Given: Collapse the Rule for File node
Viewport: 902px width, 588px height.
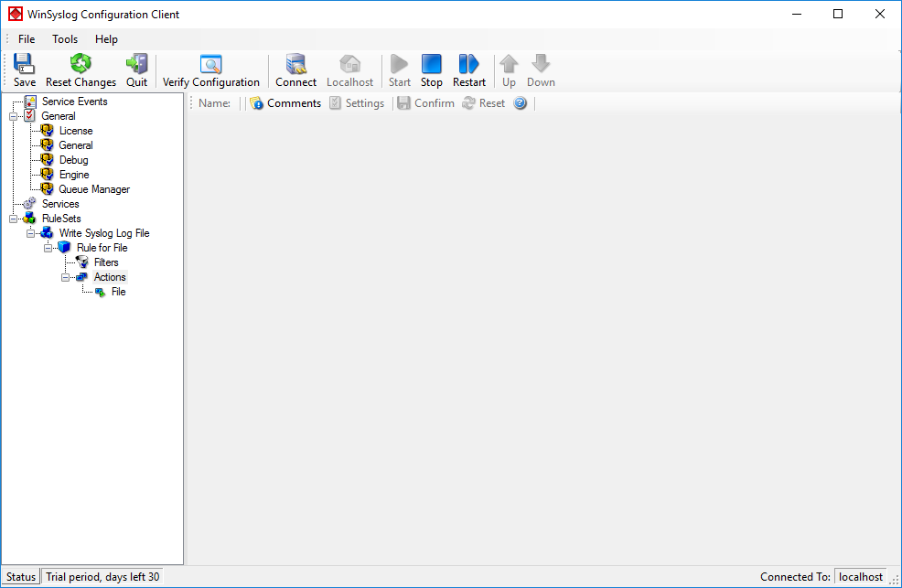Looking at the screenshot, I should click(48, 249).
